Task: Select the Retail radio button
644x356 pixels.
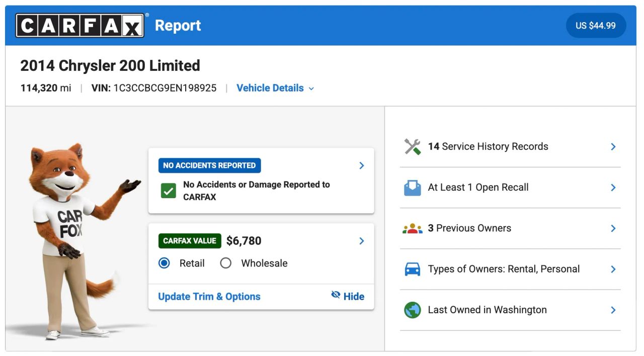Action: click(x=164, y=263)
